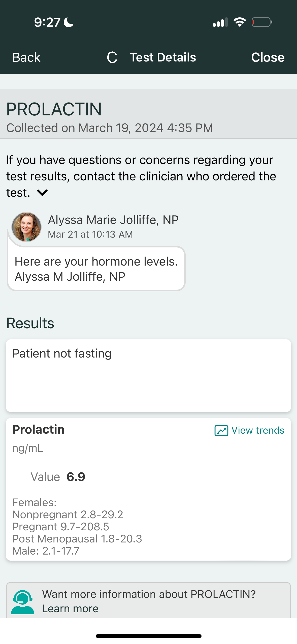
Task: Tap the hormone levels message bubble
Action: coord(96,269)
